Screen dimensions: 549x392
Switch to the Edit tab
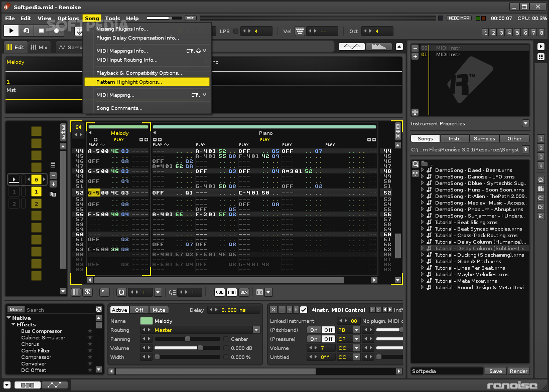point(16,47)
